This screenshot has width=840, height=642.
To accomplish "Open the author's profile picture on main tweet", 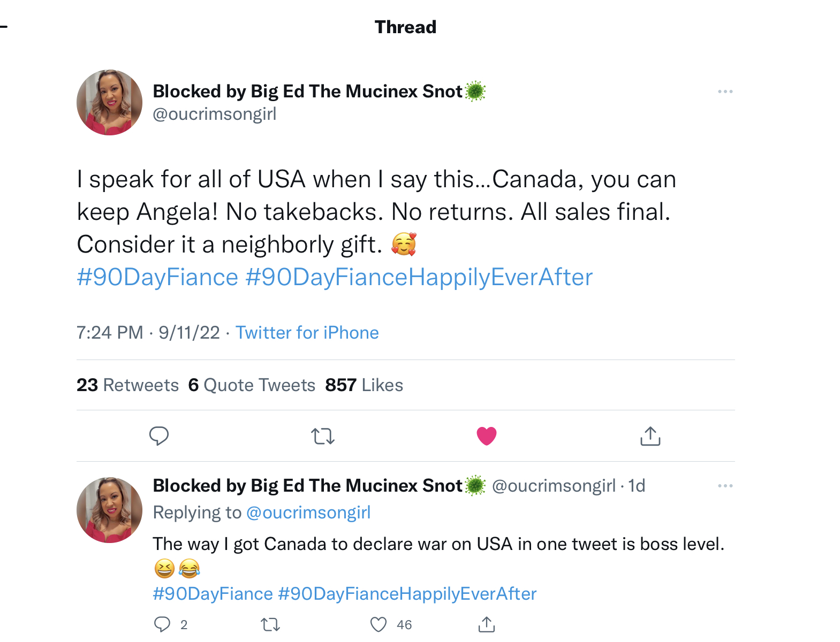I will click(x=110, y=102).
